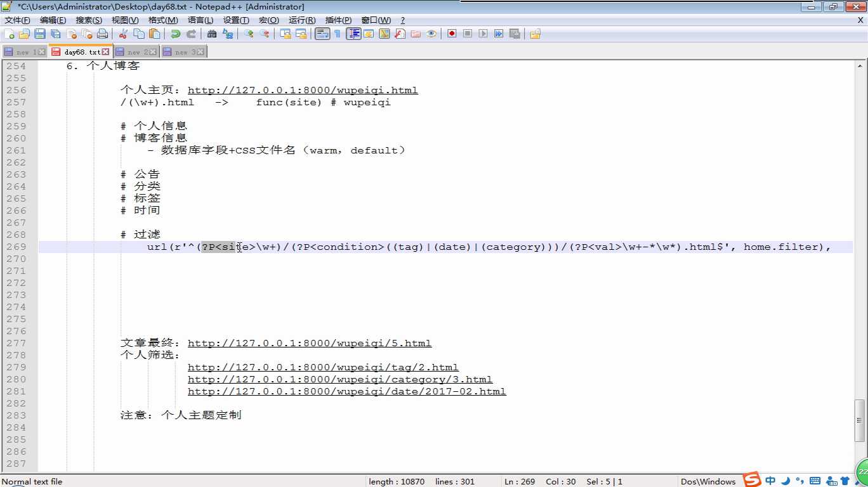Click the last toolbar folder plugin icon
This screenshot has height=487, width=868.
click(x=536, y=34)
